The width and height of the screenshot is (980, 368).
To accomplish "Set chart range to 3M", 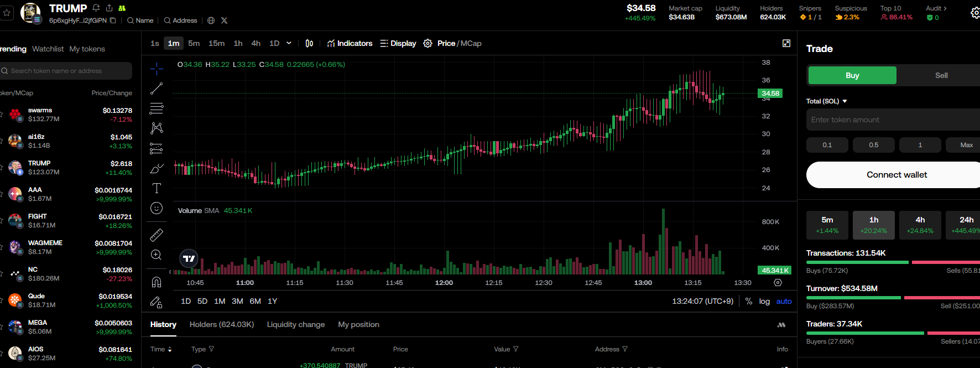I will coord(237,301).
